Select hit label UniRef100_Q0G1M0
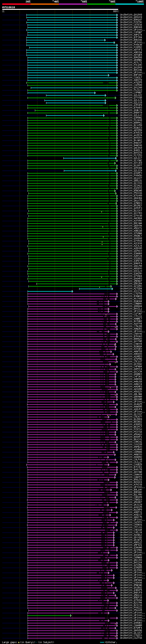Screen dimensions: 146x644 [x=131, y=555]
